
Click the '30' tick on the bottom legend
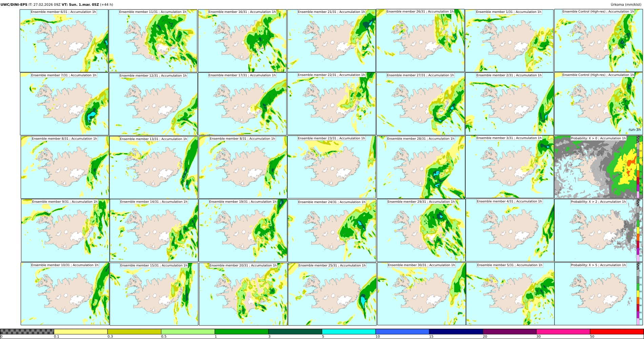pyautogui.click(x=538, y=337)
